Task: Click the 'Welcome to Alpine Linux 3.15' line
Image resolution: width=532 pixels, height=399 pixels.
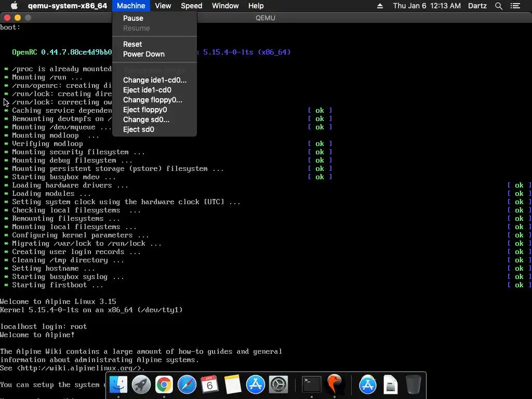Action: (58, 302)
